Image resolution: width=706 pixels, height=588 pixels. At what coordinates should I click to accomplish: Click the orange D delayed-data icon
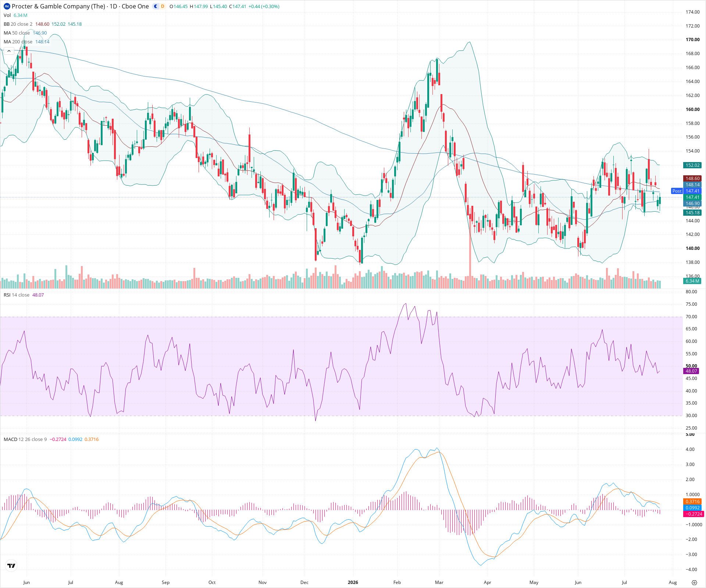163,6
